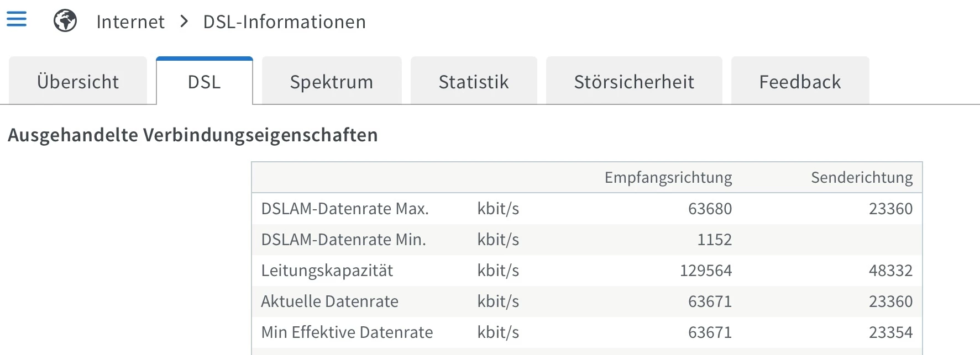The height and width of the screenshot is (355, 980).
Task: Show the Statistik tab
Action: click(x=474, y=82)
